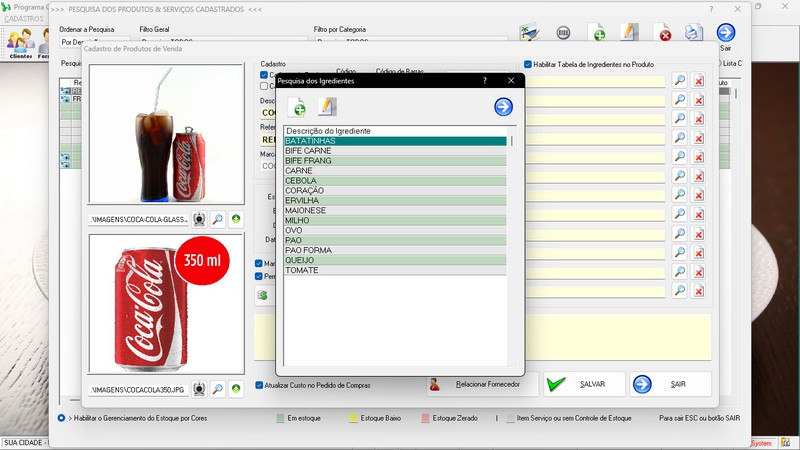This screenshot has width=800, height=450.
Task: Search ingredient for the last ingredient row
Action: pyautogui.click(x=679, y=290)
